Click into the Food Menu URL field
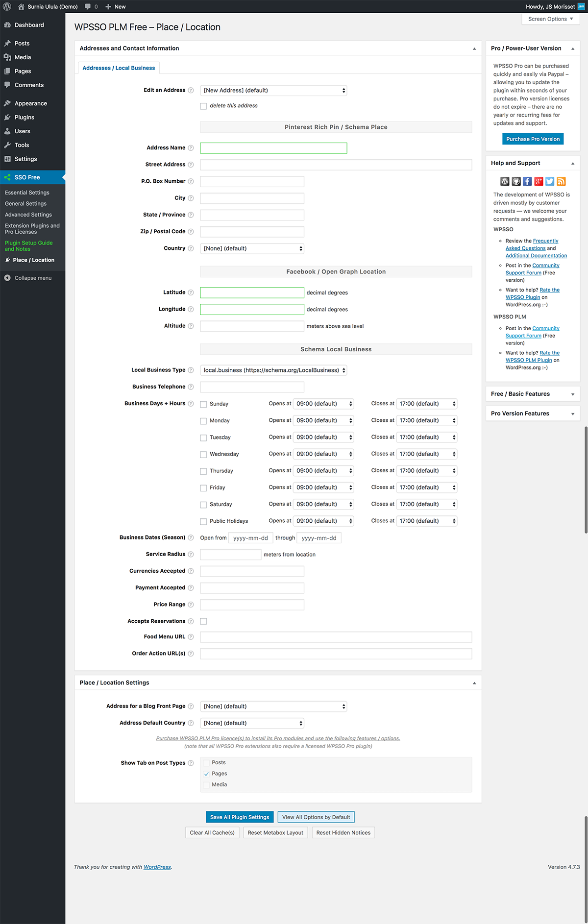 pyautogui.click(x=336, y=637)
